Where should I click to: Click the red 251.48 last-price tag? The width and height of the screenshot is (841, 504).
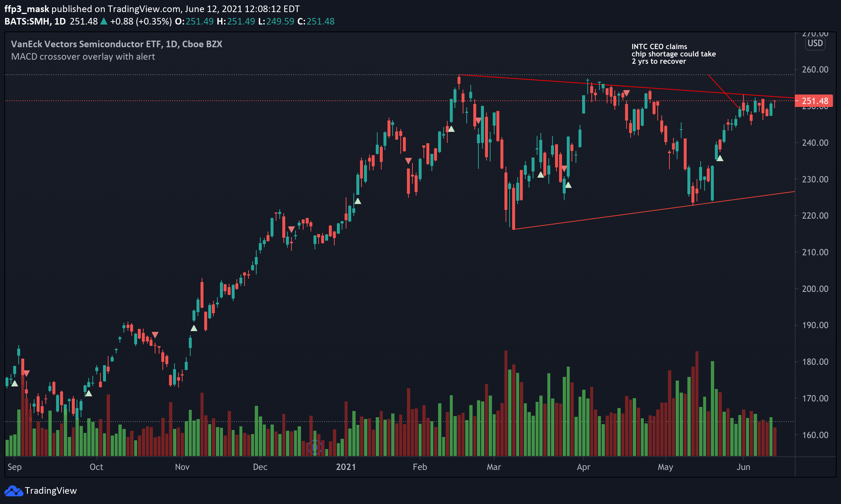coord(814,101)
